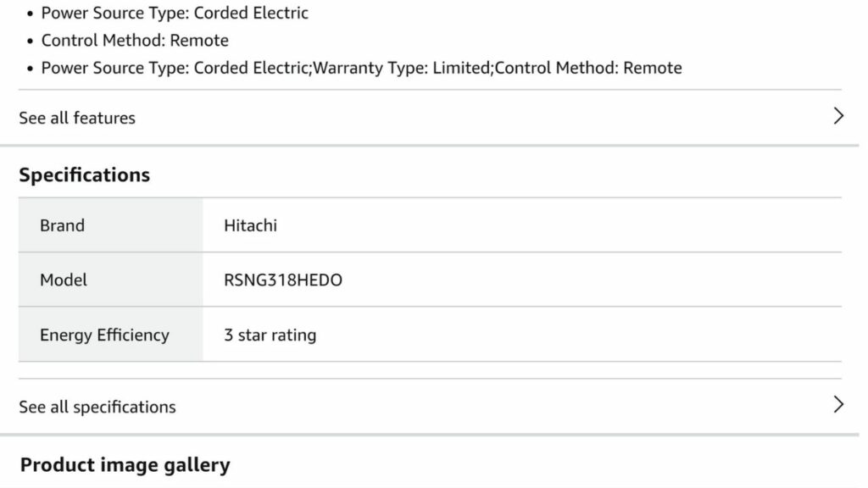Click the Brand label cell
The height and width of the screenshot is (488, 868).
point(63,225)
